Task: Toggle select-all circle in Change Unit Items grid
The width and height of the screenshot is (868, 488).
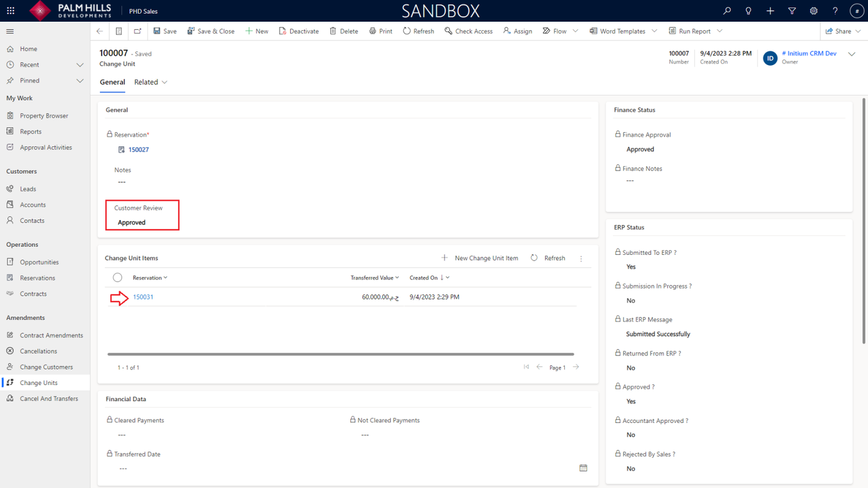Action: [117, 278]
